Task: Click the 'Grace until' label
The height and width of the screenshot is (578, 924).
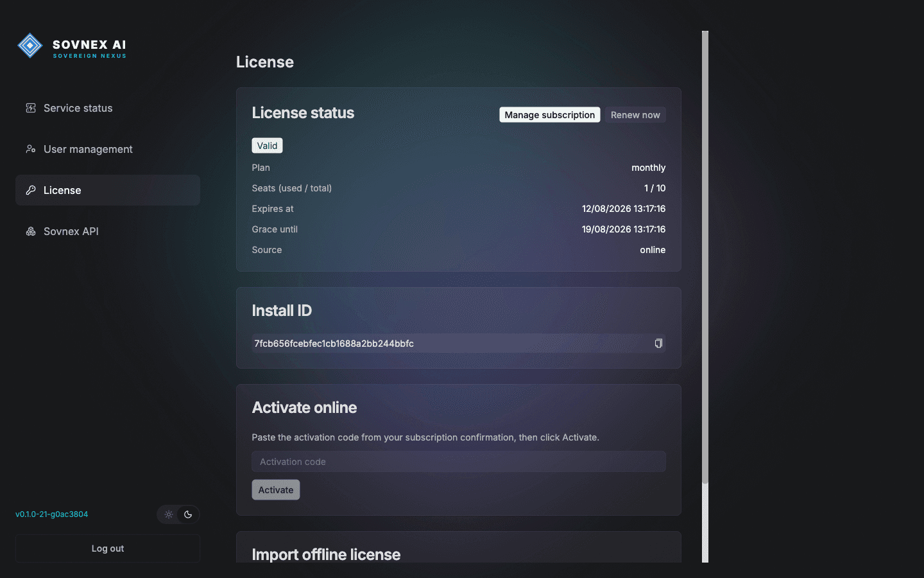Action: pos(275,229)
